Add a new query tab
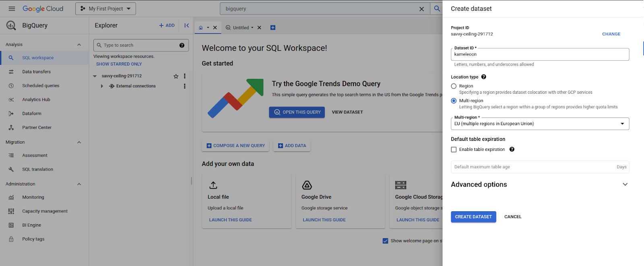 pos(273,28)
